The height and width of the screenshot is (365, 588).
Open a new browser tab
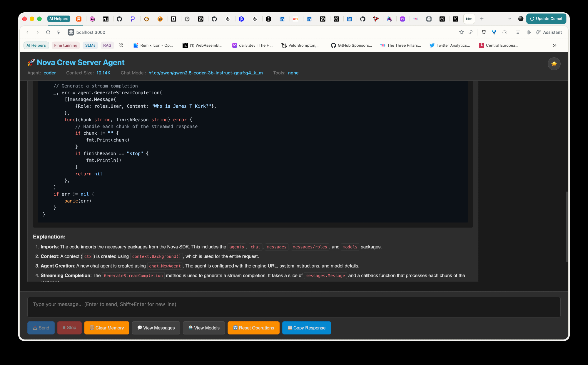pos(482,19)
